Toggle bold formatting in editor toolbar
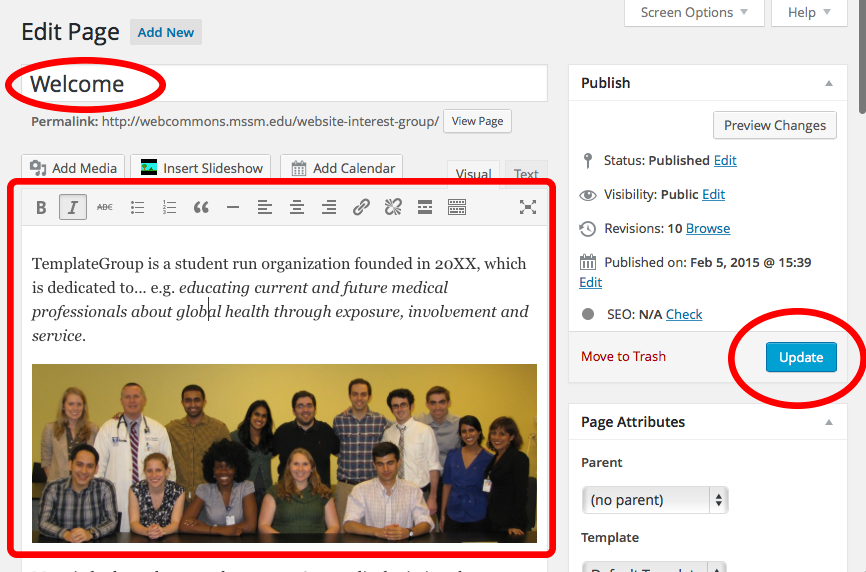 click(41, 208)
